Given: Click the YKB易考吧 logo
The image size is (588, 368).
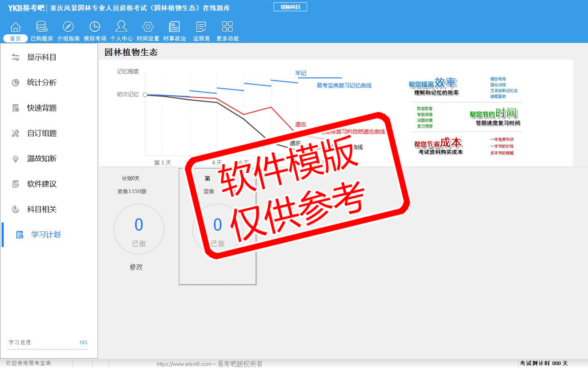Looking at the screenshot, I should (x=26, y=8).
